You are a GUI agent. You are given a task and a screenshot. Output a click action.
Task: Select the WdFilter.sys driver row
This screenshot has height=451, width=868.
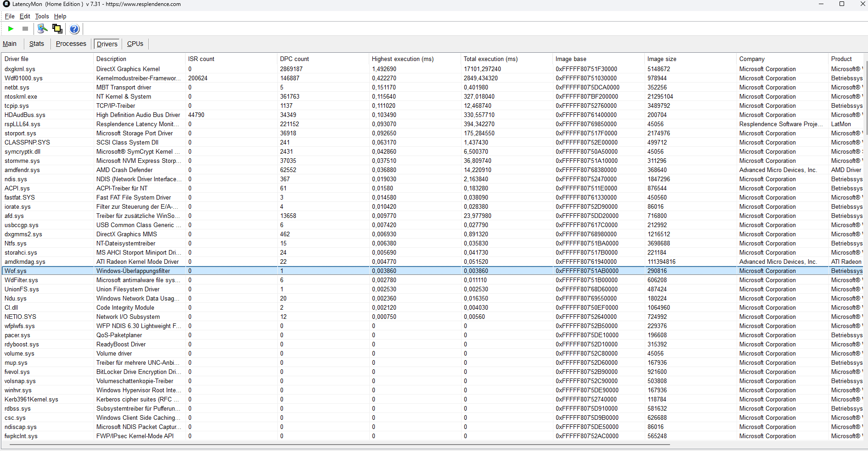tap(433, 280)
